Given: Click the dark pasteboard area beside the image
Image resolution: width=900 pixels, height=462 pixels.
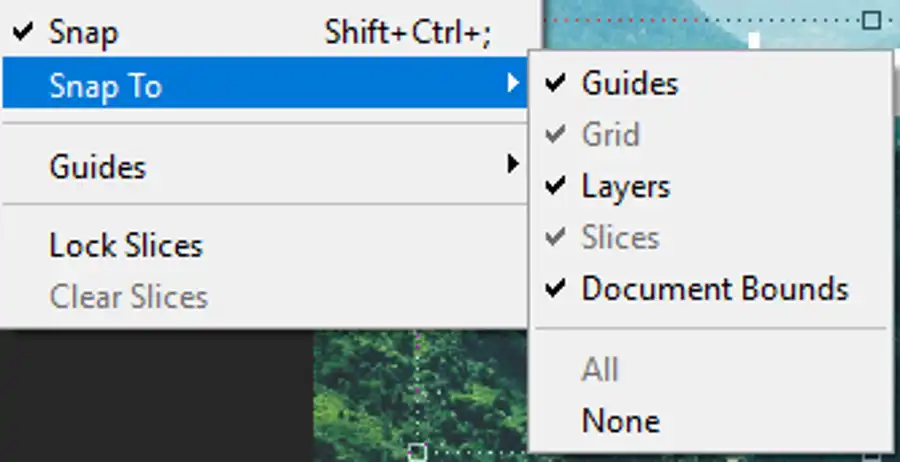Looking at the screenshot, I should coord(156,396).
